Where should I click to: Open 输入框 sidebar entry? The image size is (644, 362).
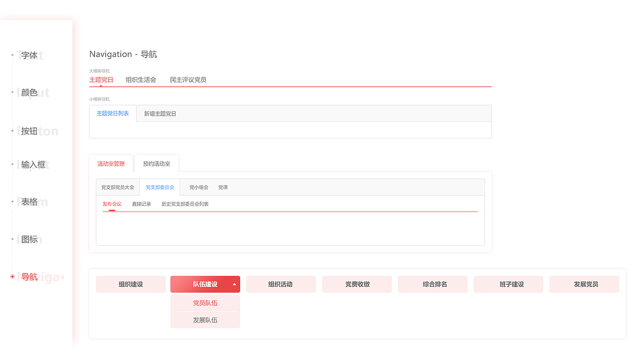click(33, 164)
